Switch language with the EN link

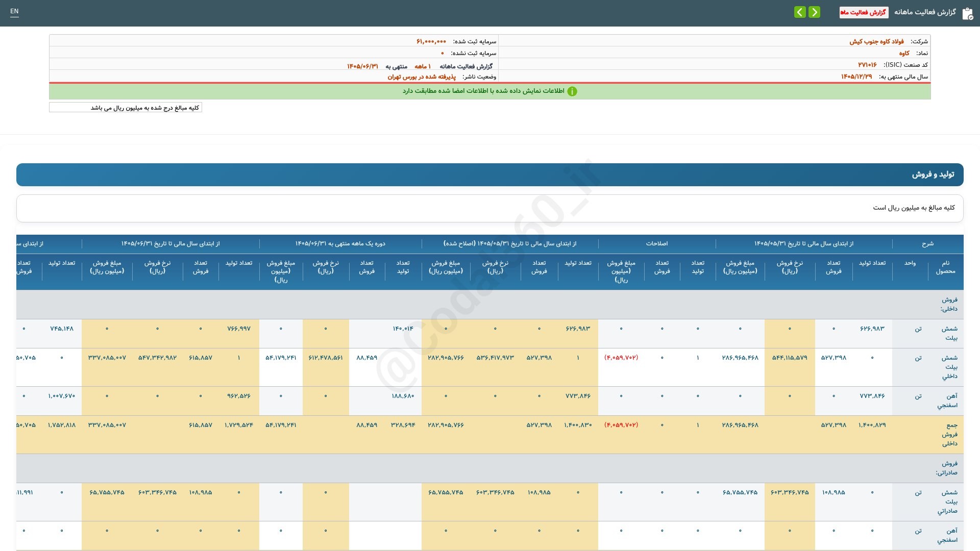coord(14,11)
